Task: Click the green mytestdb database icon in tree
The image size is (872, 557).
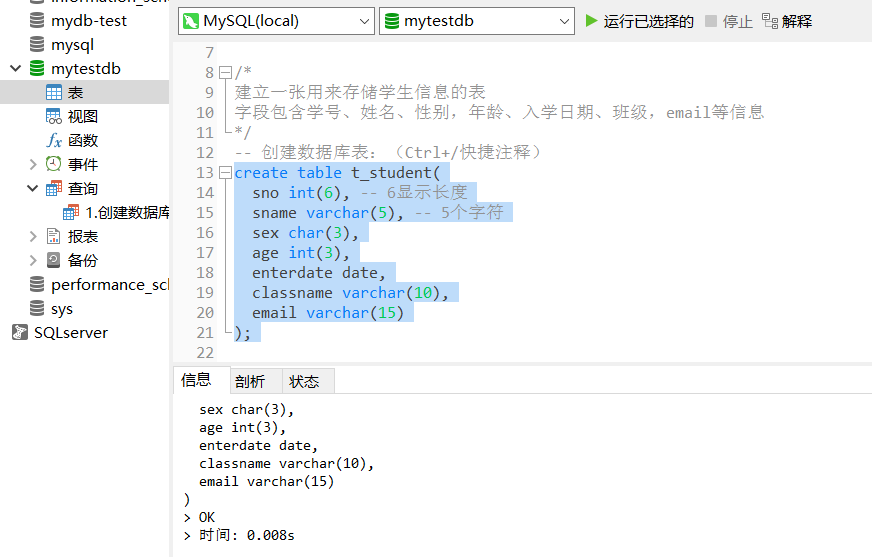Action: [x=37, y=68]
